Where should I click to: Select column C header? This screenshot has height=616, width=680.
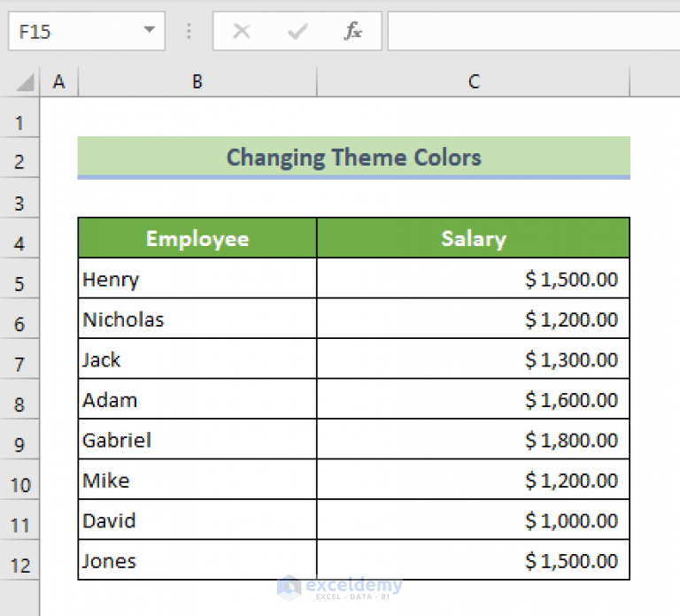point(474,81)
